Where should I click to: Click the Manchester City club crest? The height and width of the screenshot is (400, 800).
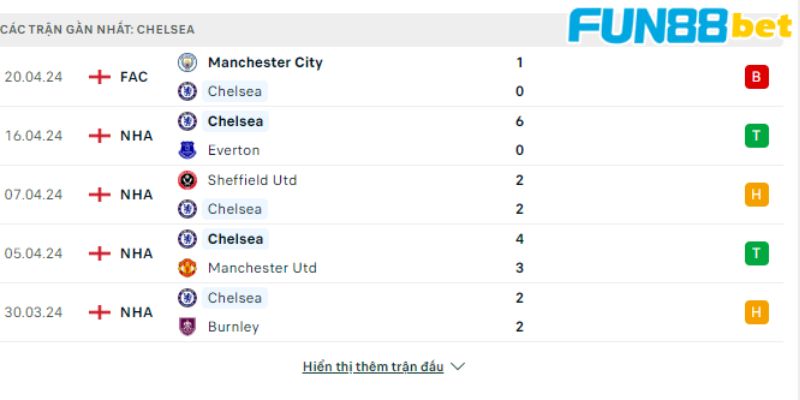187,62
